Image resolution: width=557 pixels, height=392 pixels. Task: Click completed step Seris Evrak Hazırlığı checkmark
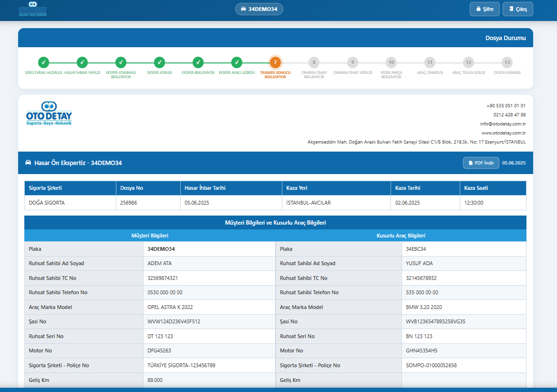click(43, 62)
